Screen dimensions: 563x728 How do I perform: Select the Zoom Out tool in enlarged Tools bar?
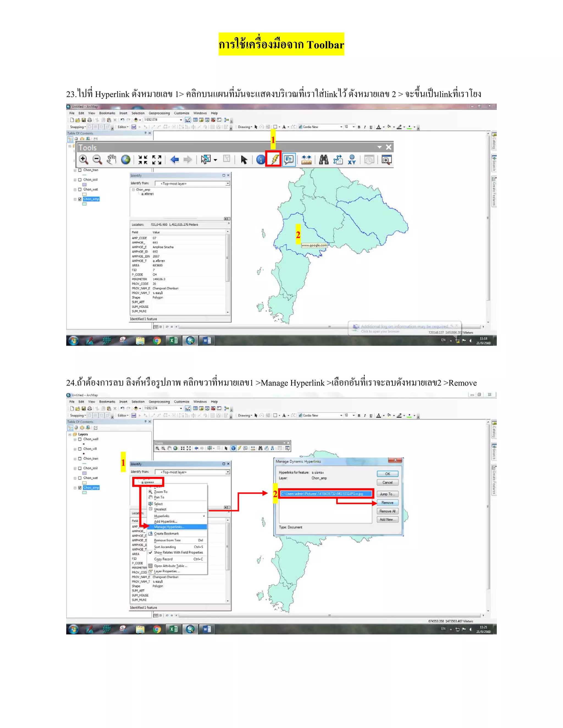(x=97, y=160)
